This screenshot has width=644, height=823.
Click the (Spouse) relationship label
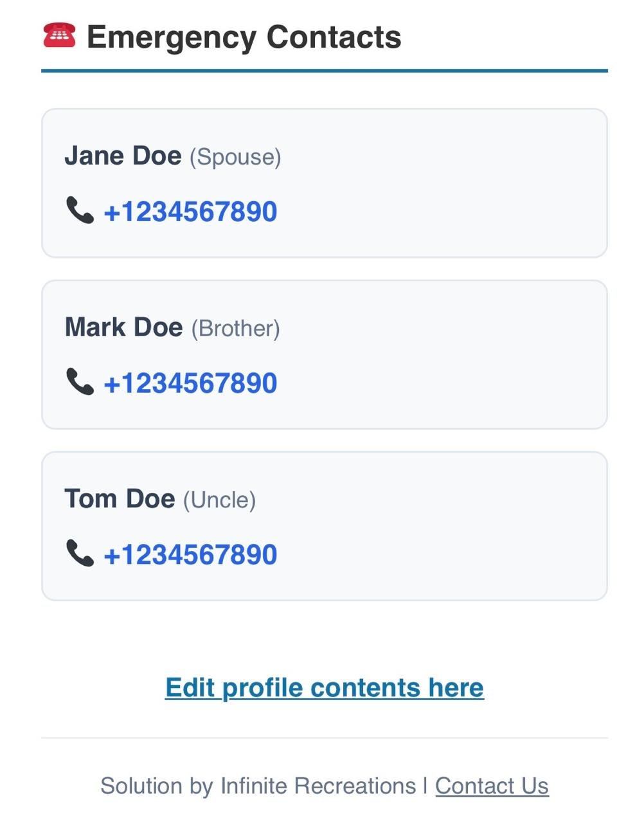[x=235, y=157]
